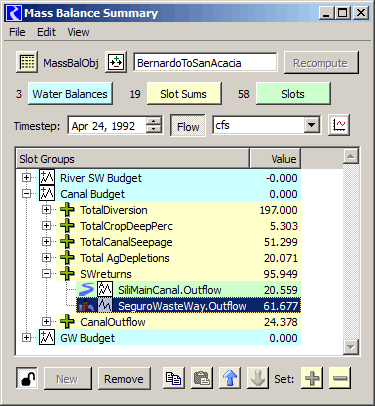The height and width of the screenshot is (406, 375).
Task: Toggle the Flow display button
Action: [188, 126]
